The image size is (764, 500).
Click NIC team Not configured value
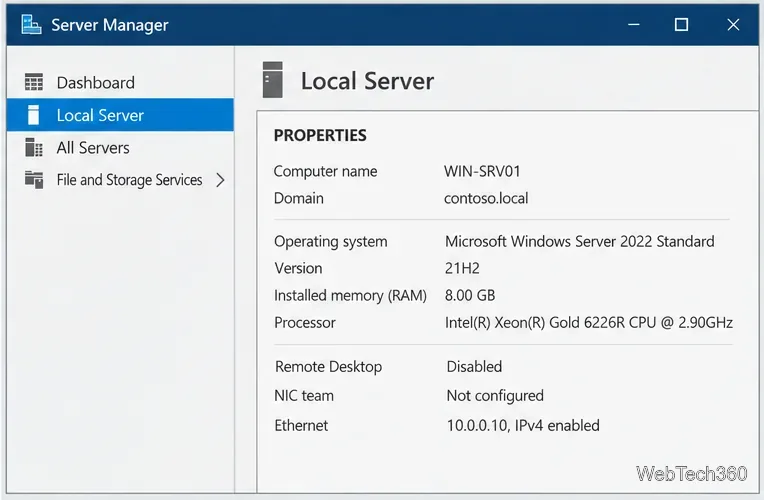[495, 396]
